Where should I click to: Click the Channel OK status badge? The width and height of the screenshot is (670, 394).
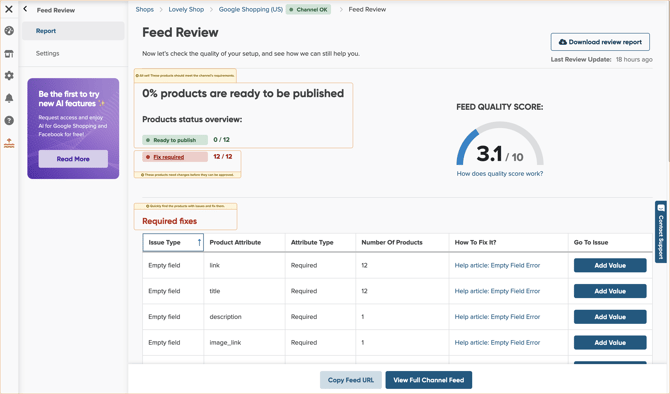[308, 9]
